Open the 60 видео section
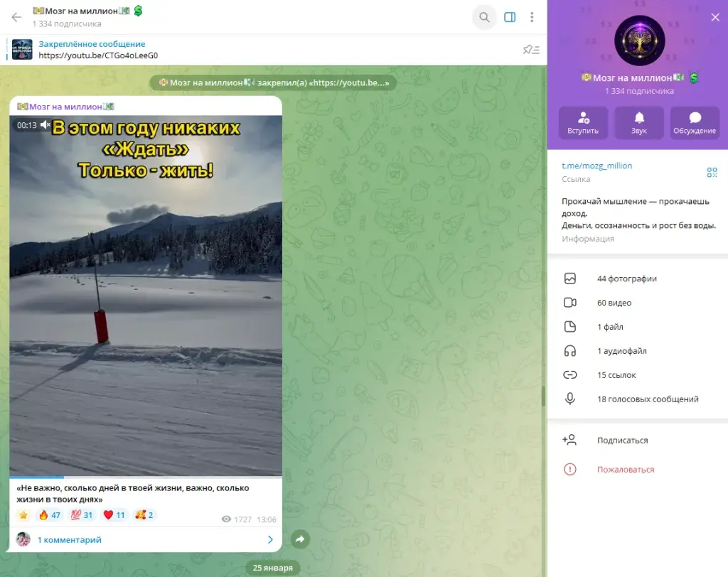The height and width of the screenshot is (577, 728). (x=638, y=303)
